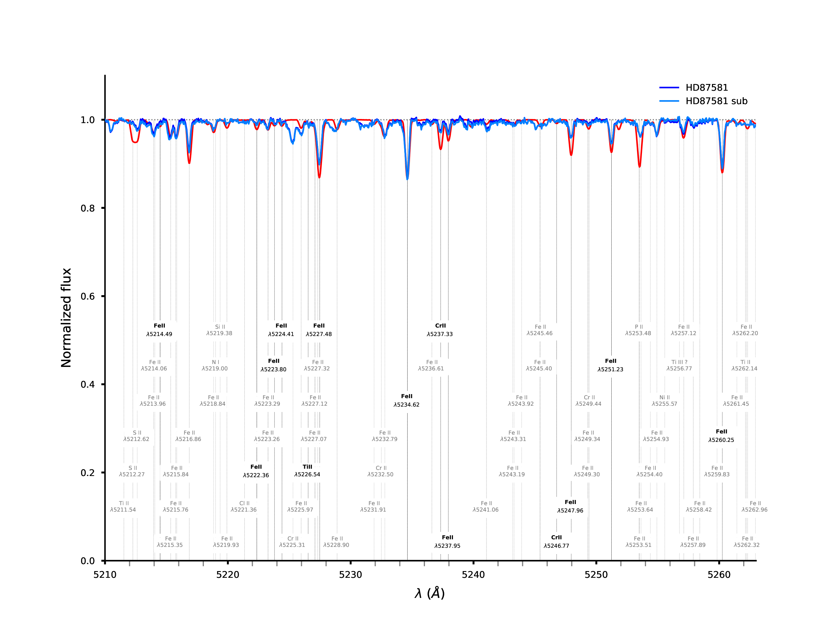Image resolution: width=840 pixels, height=630 pixels.
Task: Click the FeII λ5251.23 annotation
Action: coord(610,365)
